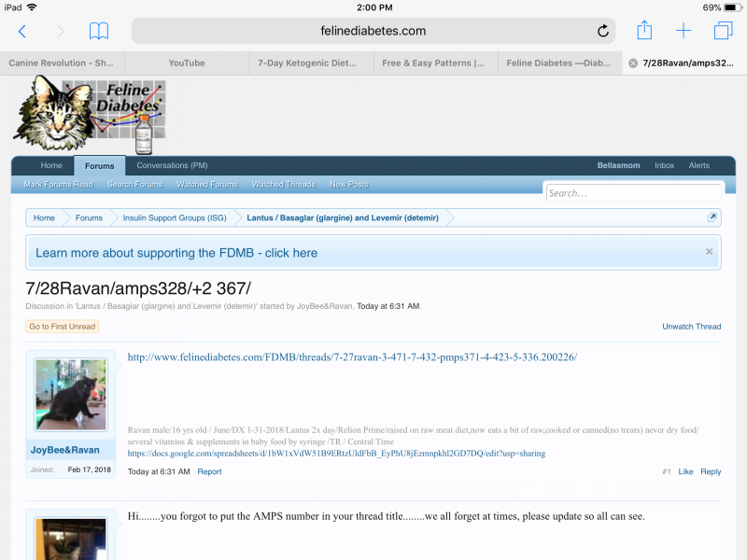Image resolution: width=747 pixels, height=560 pixels.
Task: Click JoyBee&Ravan in thread started-by line
Action: [325, 306]
